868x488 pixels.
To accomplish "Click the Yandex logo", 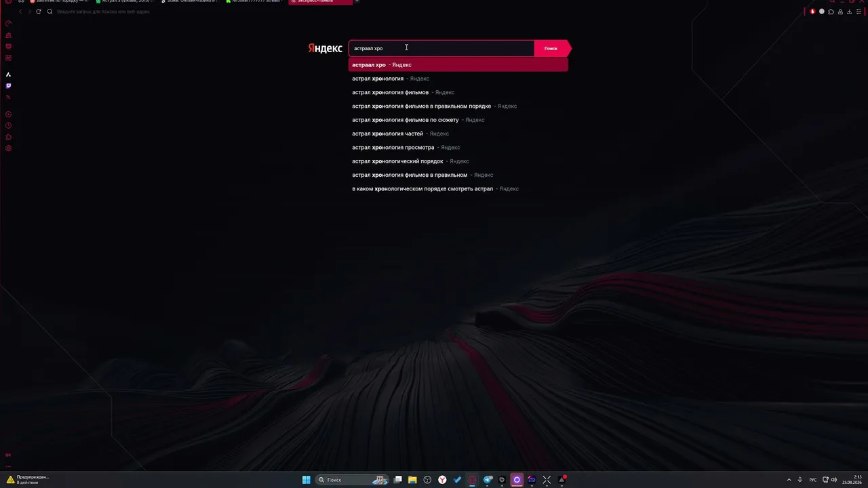I will [325, 49].
